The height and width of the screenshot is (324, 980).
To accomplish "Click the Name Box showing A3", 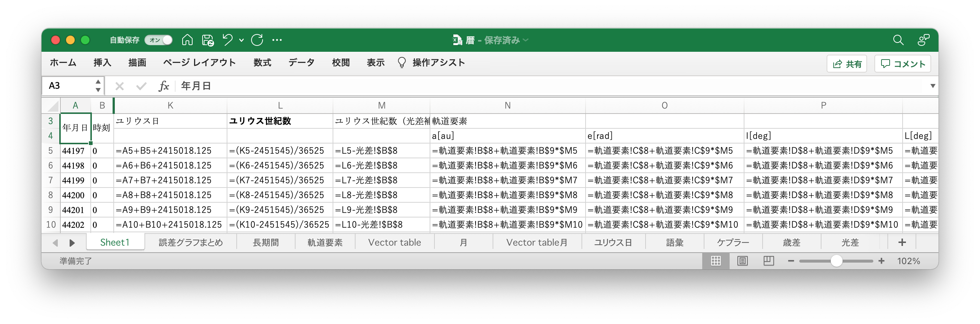I will 68,86.
